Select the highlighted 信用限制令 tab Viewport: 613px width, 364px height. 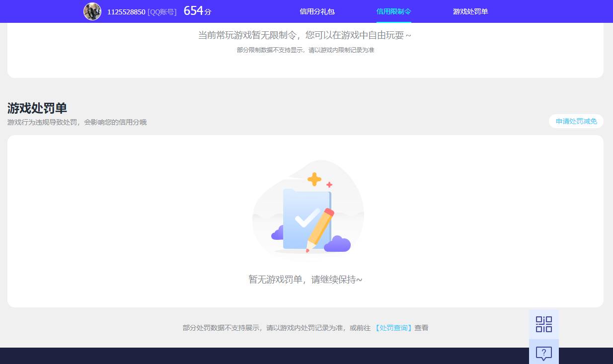click(393, 11)
